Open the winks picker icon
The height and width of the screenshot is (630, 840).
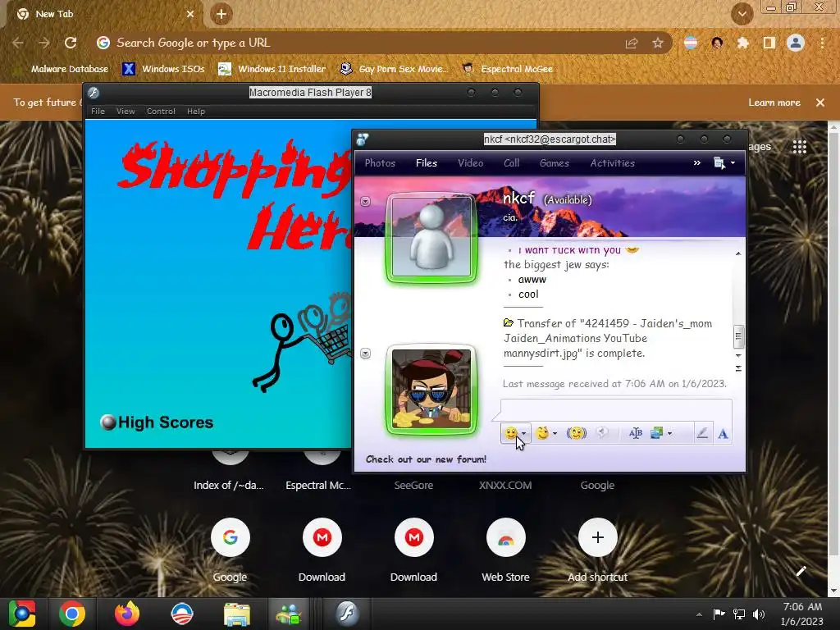tap(543, 433)
